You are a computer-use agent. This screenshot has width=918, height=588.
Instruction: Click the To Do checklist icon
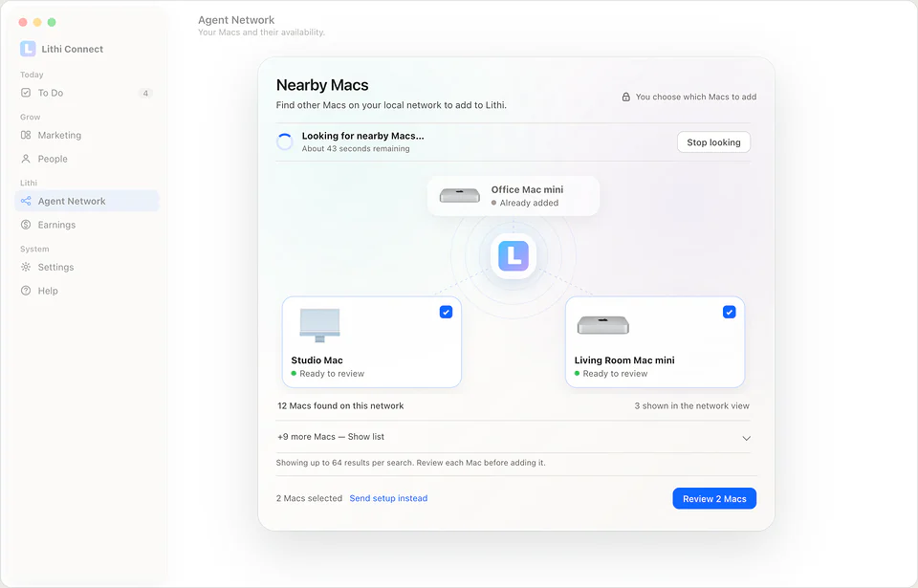pyautogui.click(x=26, y=93)
